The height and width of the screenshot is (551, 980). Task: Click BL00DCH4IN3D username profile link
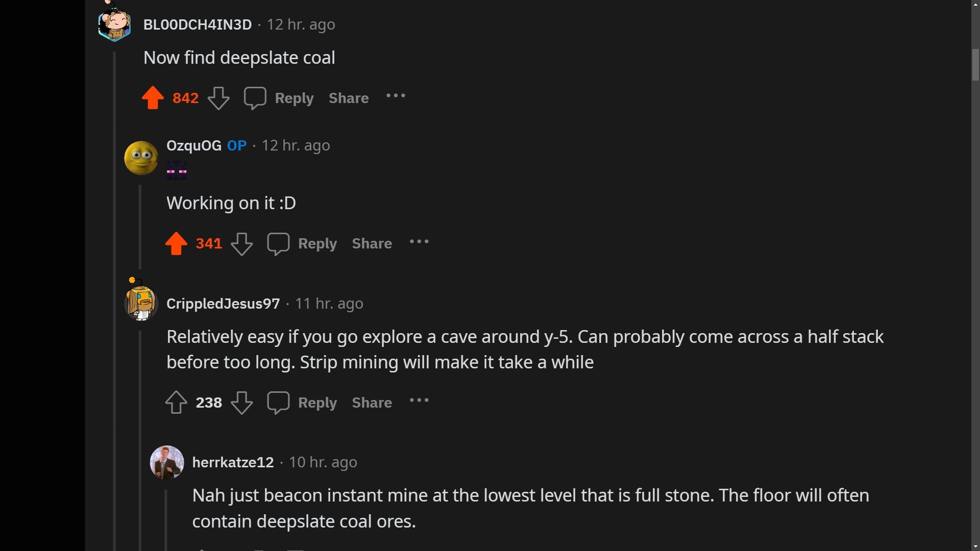(x=197, y=23)
